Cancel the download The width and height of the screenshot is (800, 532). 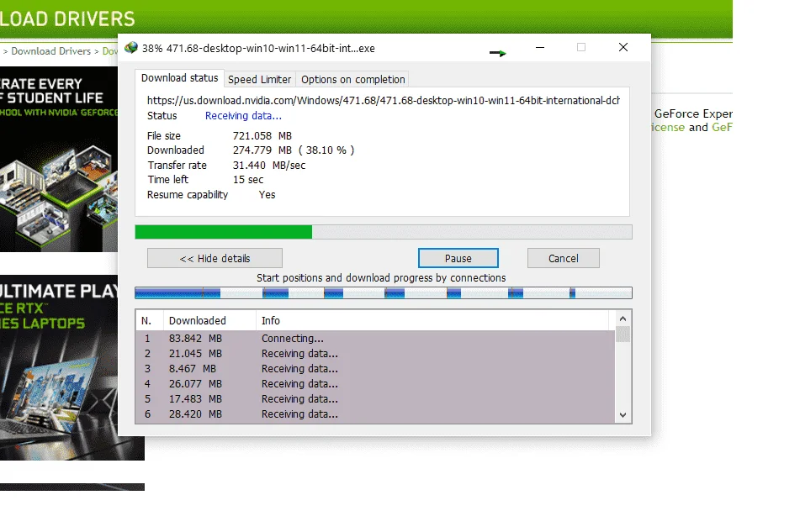[x=564, y=258]
